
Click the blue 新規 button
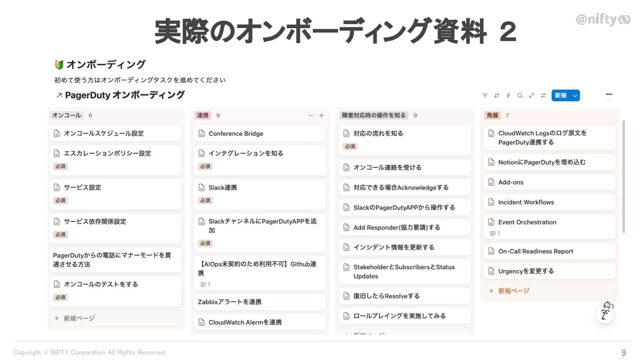(x=560, y=96)
